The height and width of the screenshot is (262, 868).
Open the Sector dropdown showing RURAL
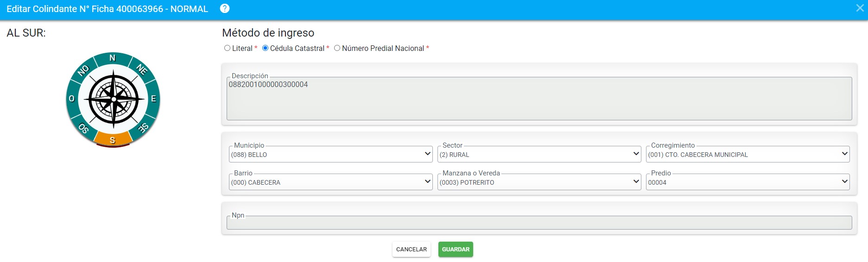(x=539, y=155)
